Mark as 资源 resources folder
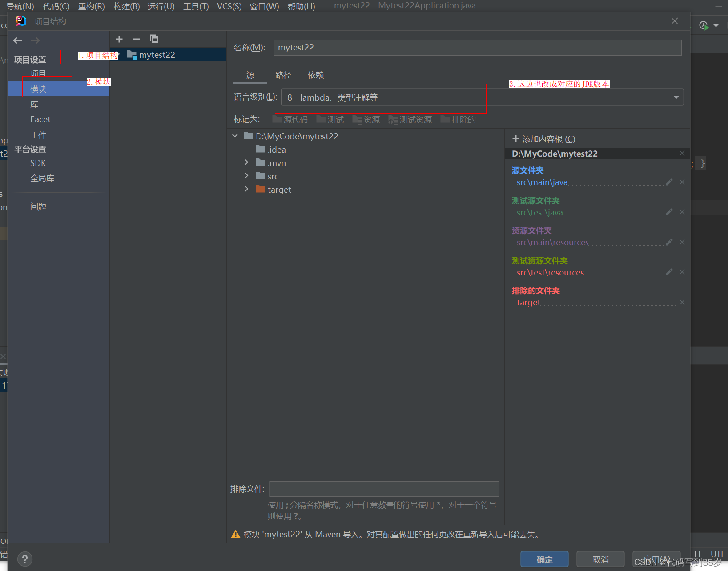The width and height of the screenshot is (728, 571). click(366, 119)
